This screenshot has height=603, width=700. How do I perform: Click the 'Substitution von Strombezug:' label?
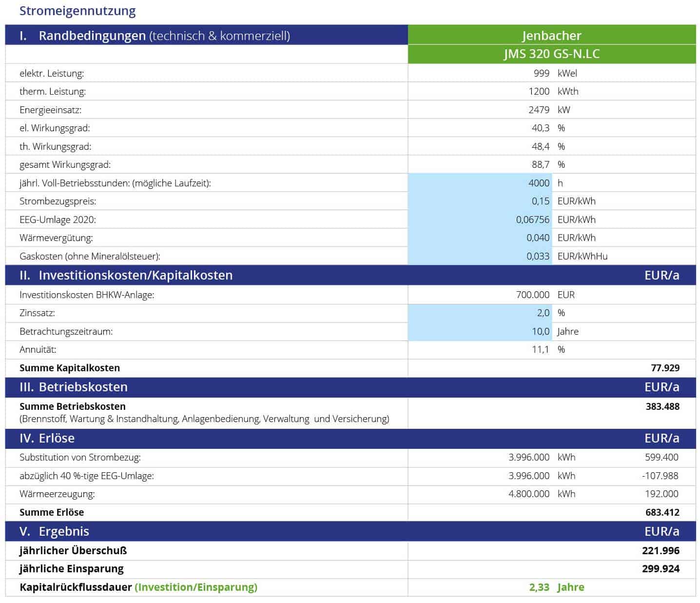[x=80, y=457]
